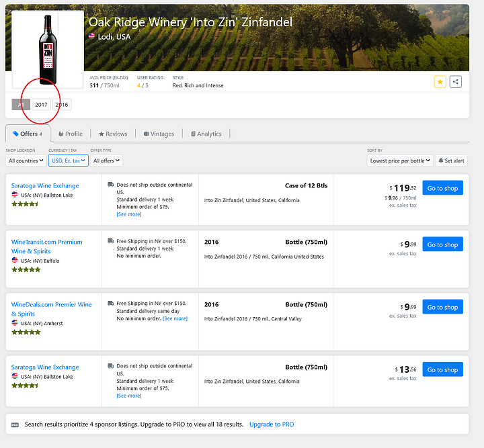Open the Saratoga Wine Exchange link in the $13.56 offer
Image resolution: width=484 pixels, height=448 pixels.
[45, 367]
